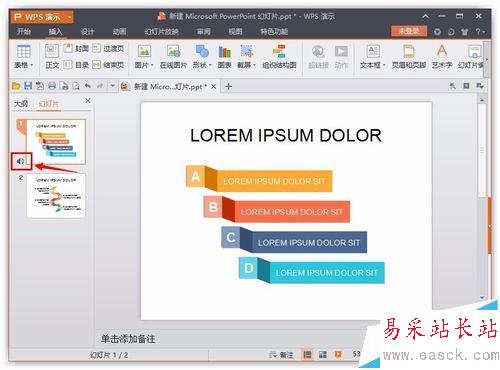This screenshot has height=370, width=500.
Task: Click the 幻灯片 1 / 2 status text
Action: pyautogui.click(x=109, y=355)
